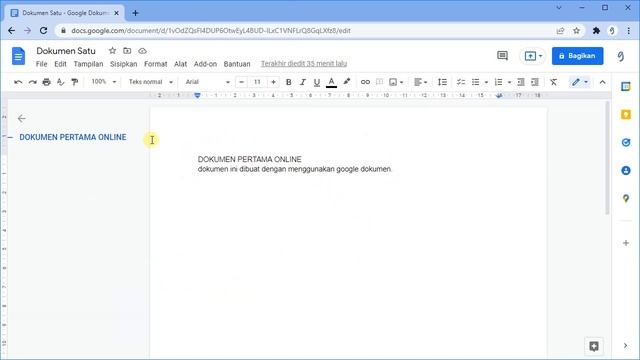The width and height of the screenshot is (640, 360).
Task: Check the cloud save status icon
Action: (x=142, y=51)
